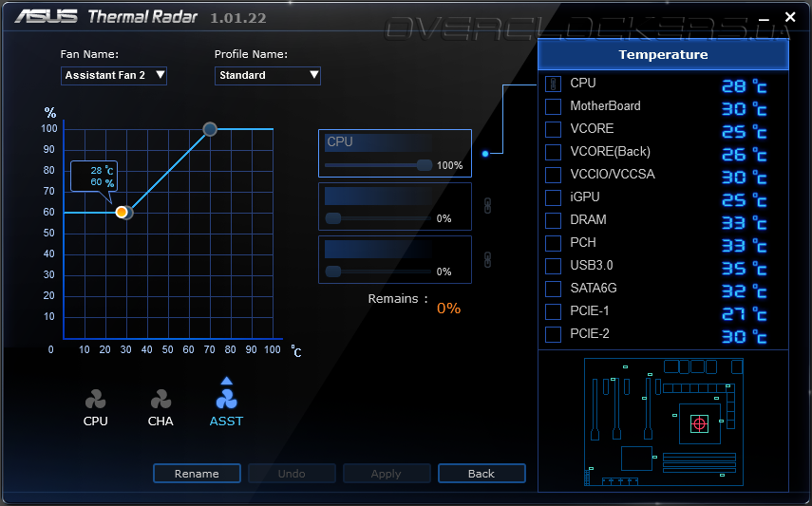Click the Remains 0% value
Viewport: 812px width, 506px height.
click(x=448, y=309)
